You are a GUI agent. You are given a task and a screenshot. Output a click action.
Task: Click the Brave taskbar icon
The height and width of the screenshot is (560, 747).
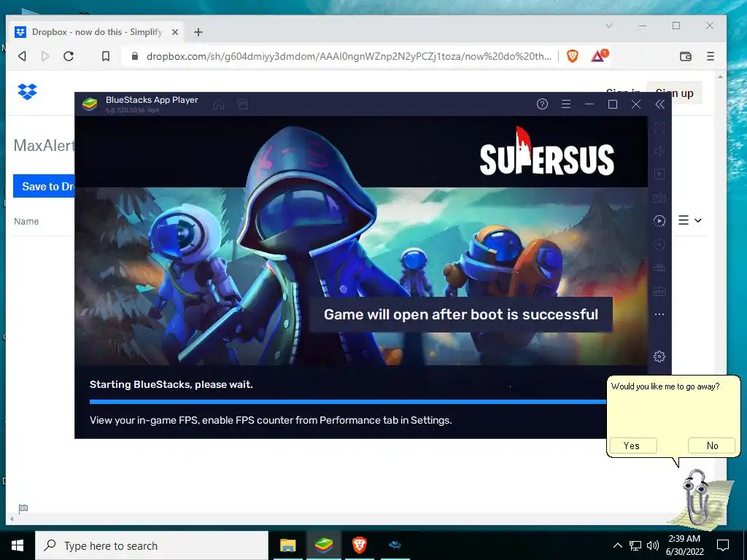point(359,545)
